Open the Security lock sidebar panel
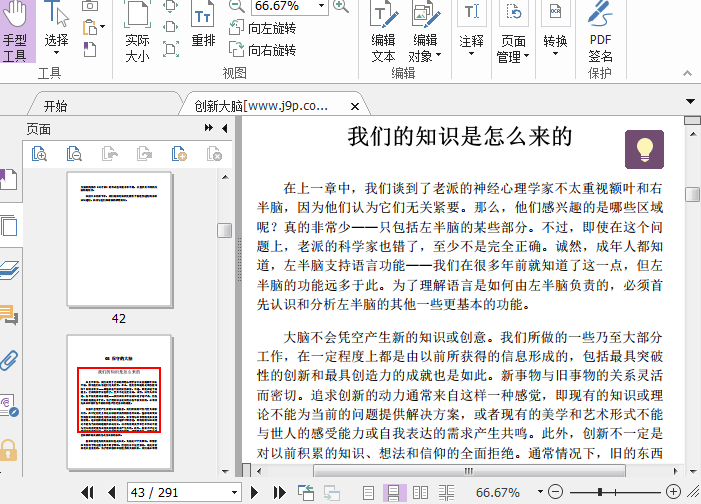 point(8,450)
